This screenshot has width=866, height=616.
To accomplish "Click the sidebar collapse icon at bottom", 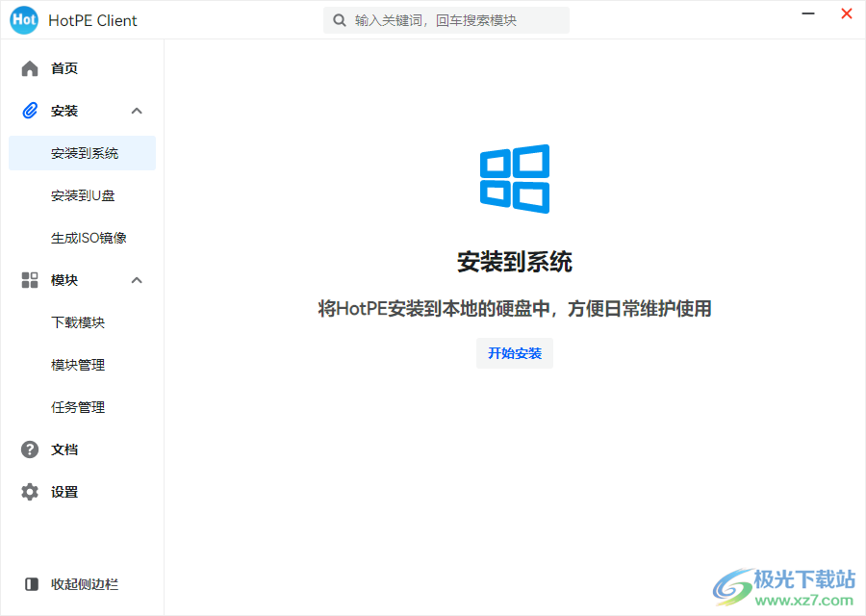I will point(32,584).
